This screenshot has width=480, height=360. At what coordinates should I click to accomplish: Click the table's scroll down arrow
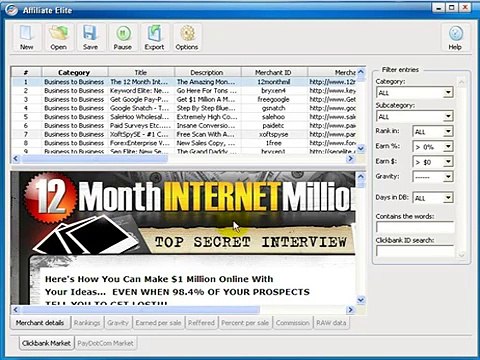click(x=361, y=148)
